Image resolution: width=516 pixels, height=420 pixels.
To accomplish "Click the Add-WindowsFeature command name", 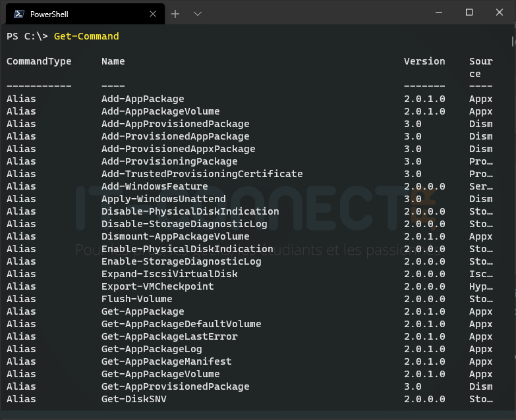I will pos(154,186).
